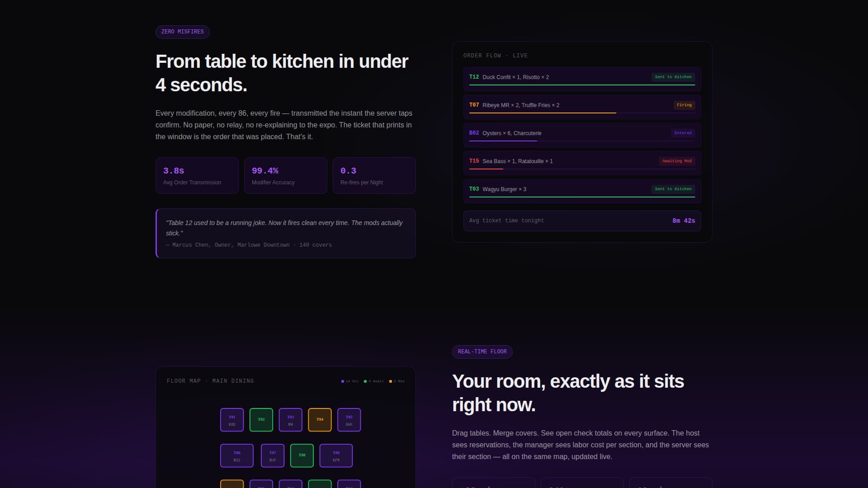This screenshot has width=868, height=488.
Task: Click the FLOOR MAP · MAIN DINING header
Action: [x=210, y=381]
